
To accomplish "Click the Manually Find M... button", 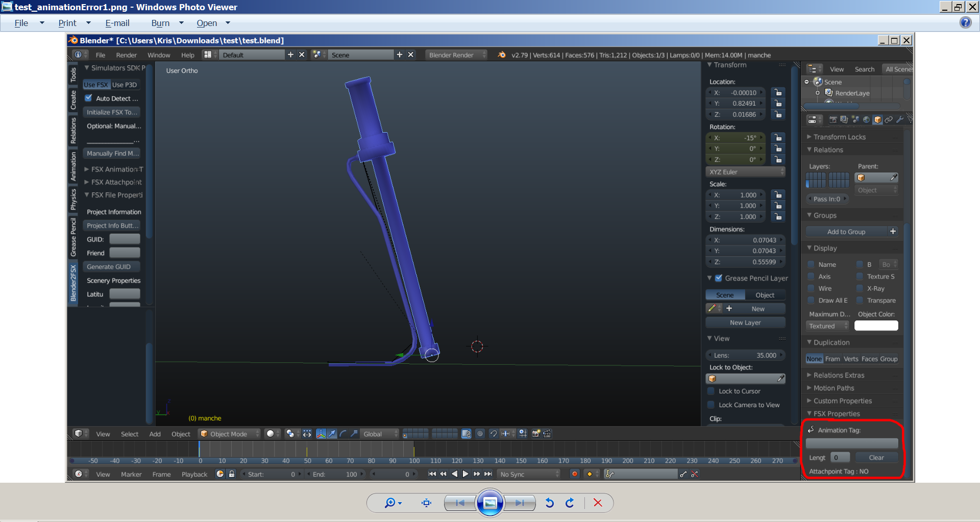I will 111,153.
